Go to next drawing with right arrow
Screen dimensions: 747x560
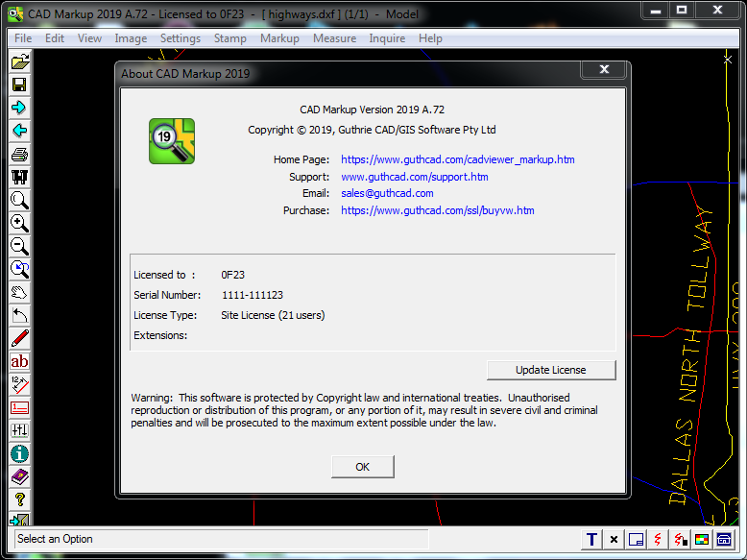pyautogui.click(x=19, y=108)
